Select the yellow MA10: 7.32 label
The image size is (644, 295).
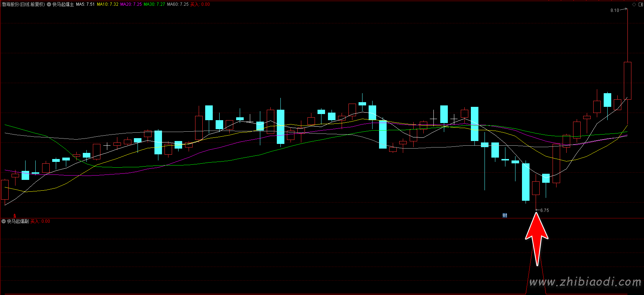108,5
